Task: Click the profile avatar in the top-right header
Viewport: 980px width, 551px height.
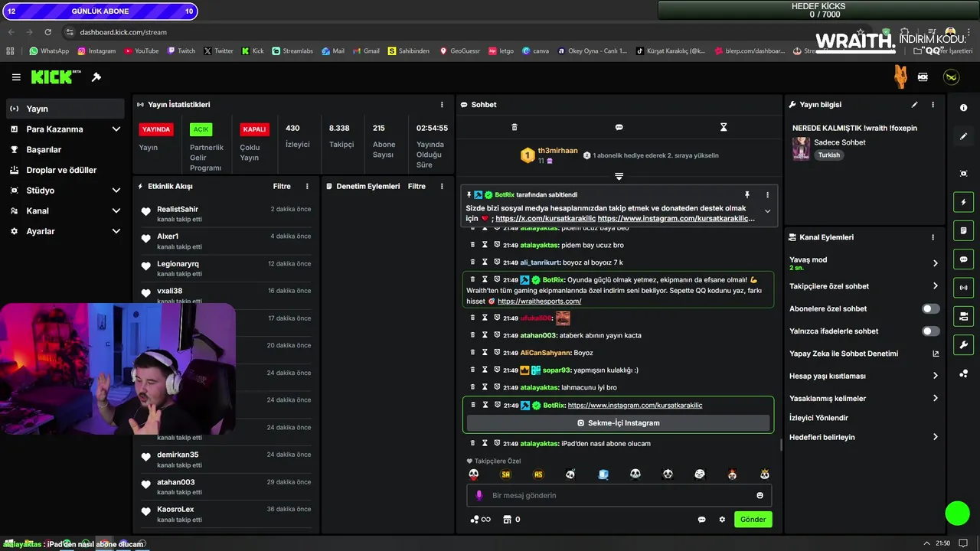Action: [x=951, y=77]
